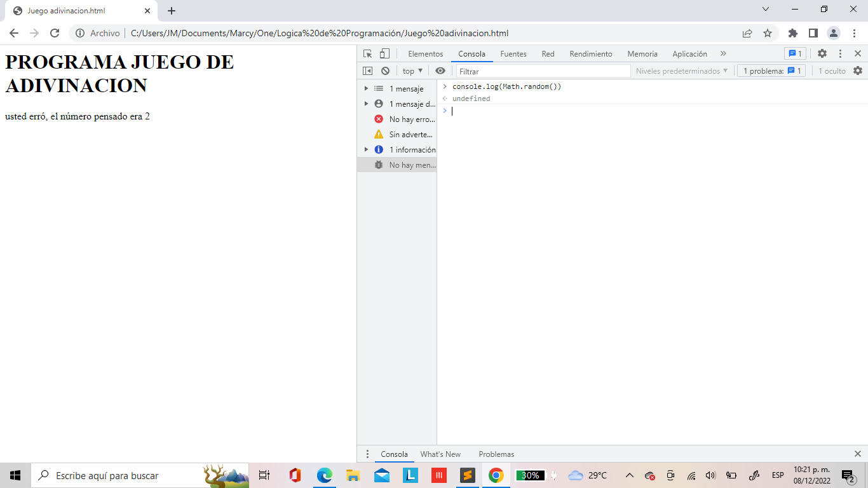Open the What's New drawer tab
The height and width of the screenshot is (488, 868).
click(x=440, y=454)
